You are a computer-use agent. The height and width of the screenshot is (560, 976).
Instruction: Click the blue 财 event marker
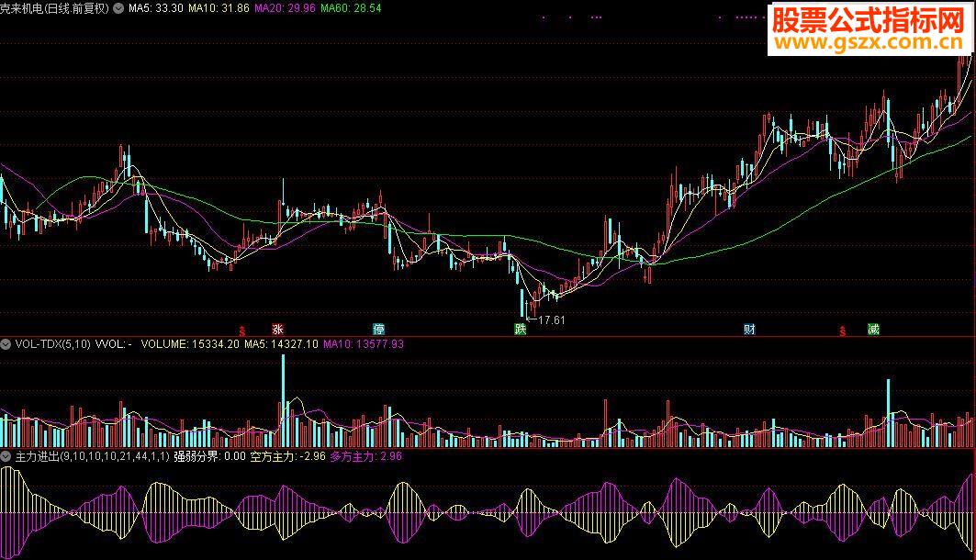[x=749, y=330]
